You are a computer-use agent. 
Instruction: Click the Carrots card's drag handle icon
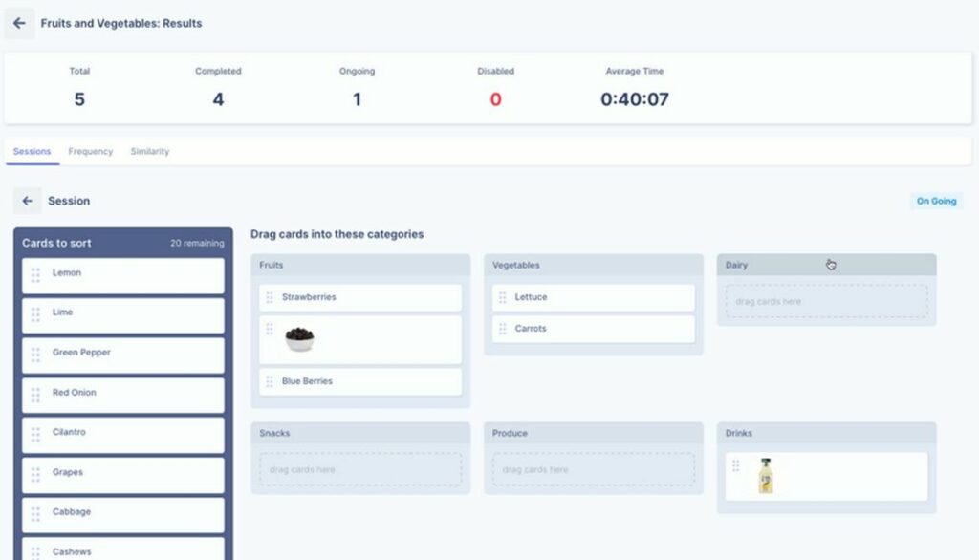[x=502, y=328]
